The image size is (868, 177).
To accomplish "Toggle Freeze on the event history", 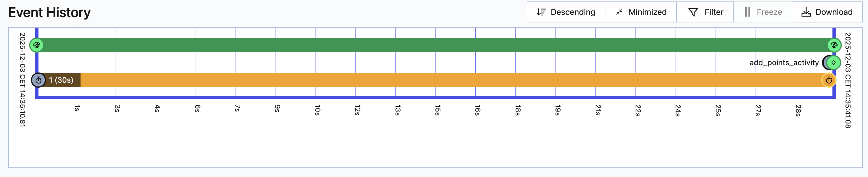I will coord(763,12).
